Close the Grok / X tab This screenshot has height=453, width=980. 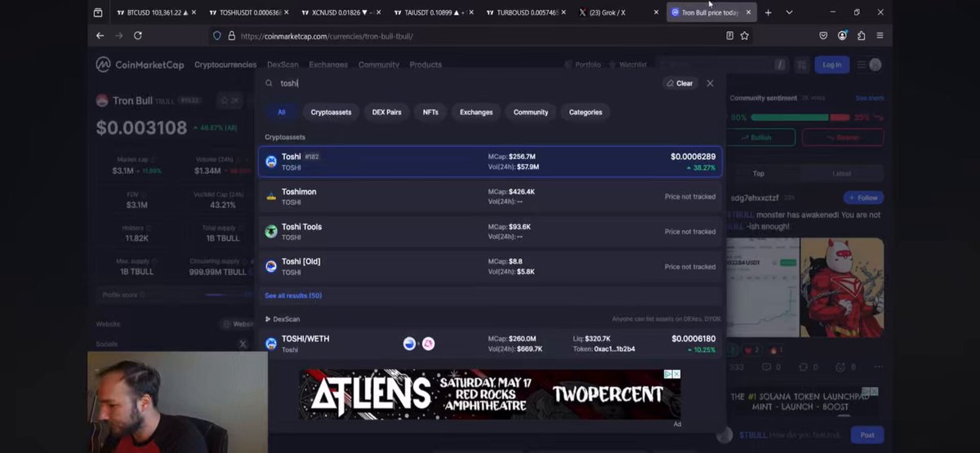click(656, 12)
